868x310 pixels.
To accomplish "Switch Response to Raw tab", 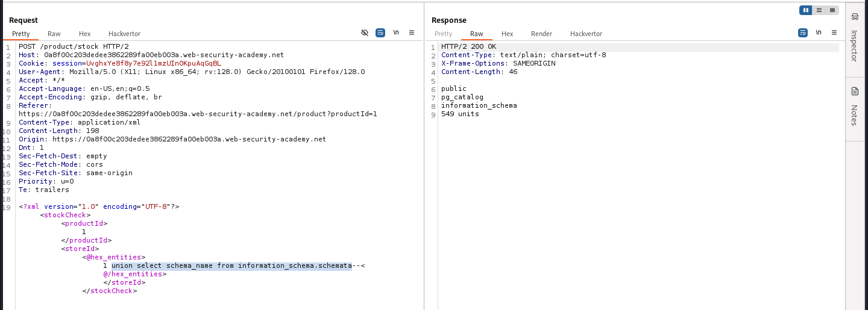I will [476, 34].
